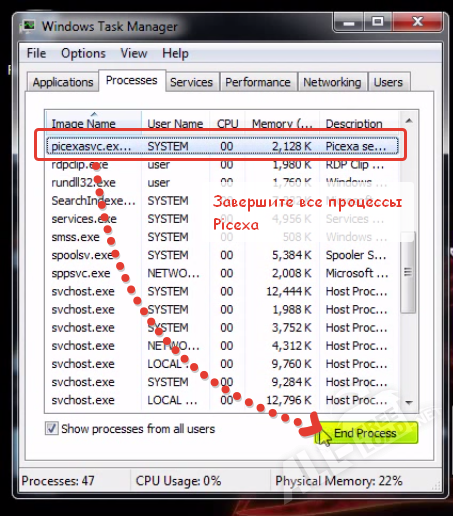Maximize the Task Manager window
The image size is (453, 516).
tap(378, 22)
